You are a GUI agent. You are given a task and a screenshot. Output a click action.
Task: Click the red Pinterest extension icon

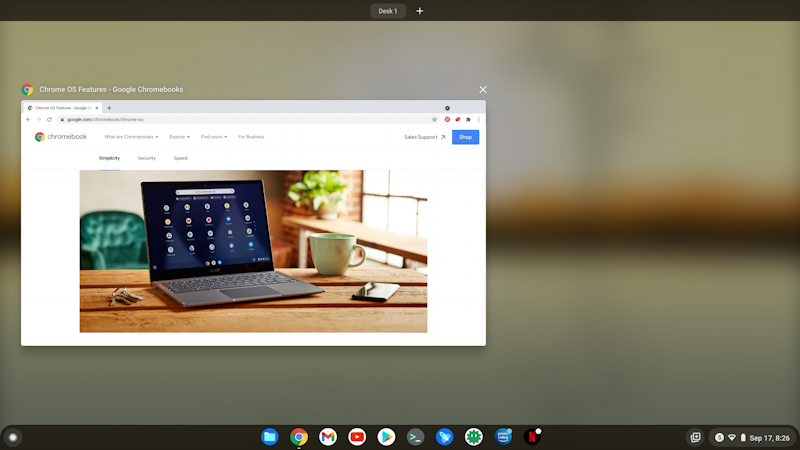coord(447,119)
